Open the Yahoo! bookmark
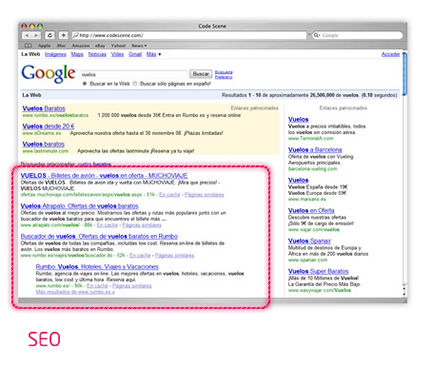 (118, 46)
